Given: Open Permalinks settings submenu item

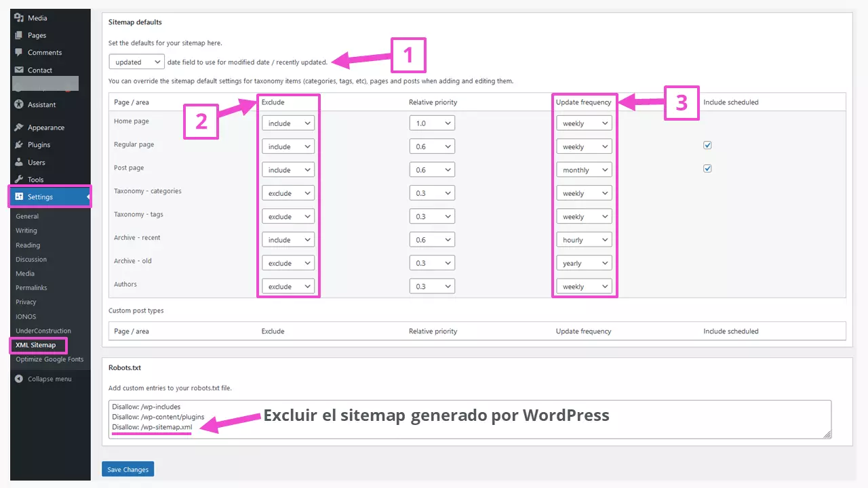Looking at the screenshot, I should [30, 287].
